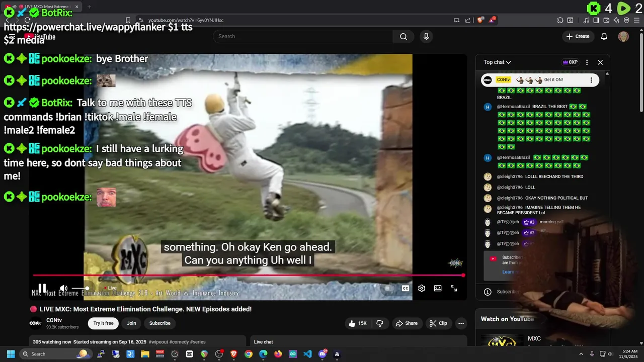644x362 pixels.
Task: Close the live chat panel
Action: point(600,62)
